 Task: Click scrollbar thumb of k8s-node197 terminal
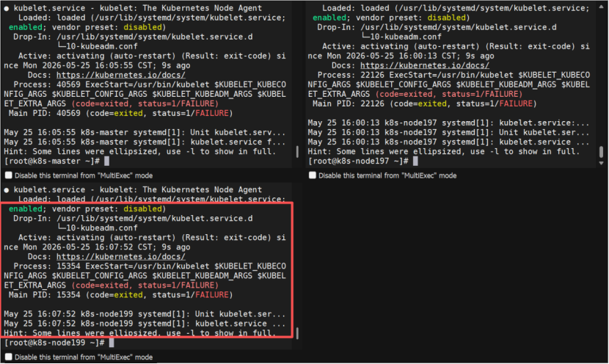click(601, 152)
